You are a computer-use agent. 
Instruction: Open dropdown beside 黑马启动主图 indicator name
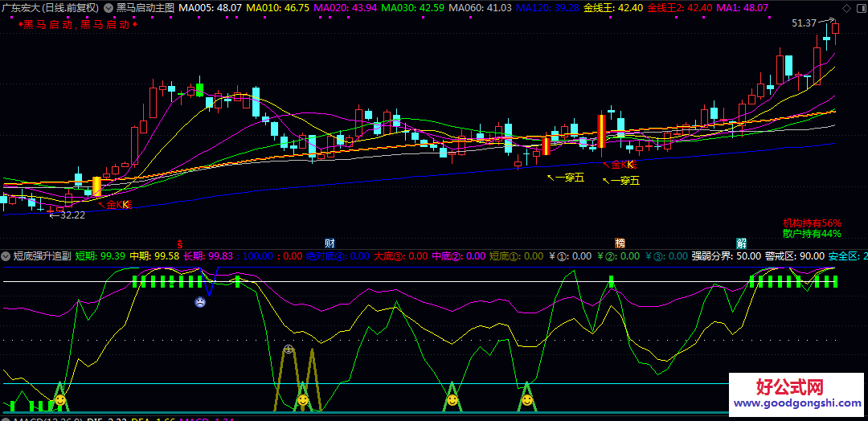pyautogui.click(x=108, y=7)
